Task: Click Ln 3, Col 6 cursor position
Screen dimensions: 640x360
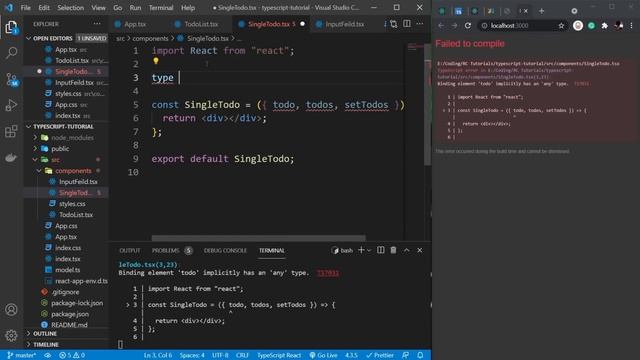Action: tap(158, 355)
